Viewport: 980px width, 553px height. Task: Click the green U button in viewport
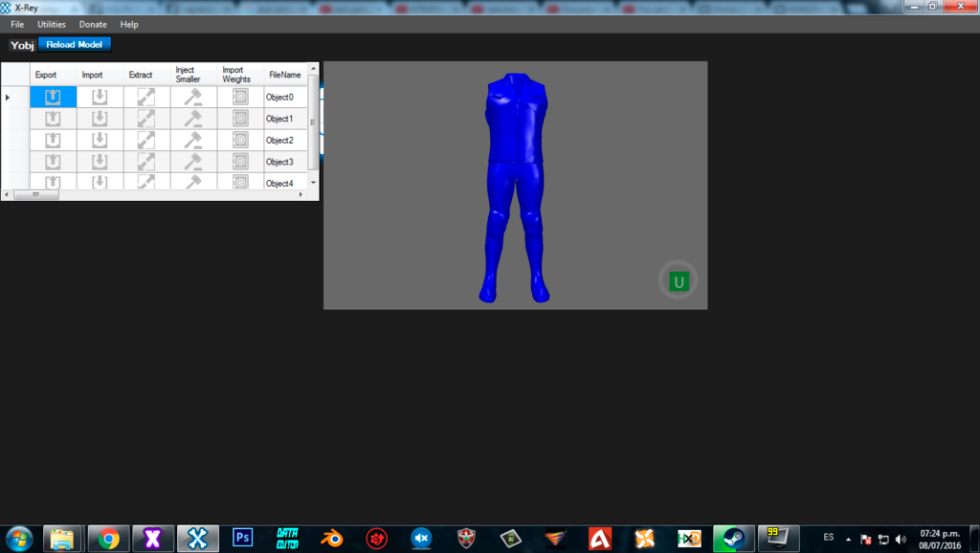[679, 281]
